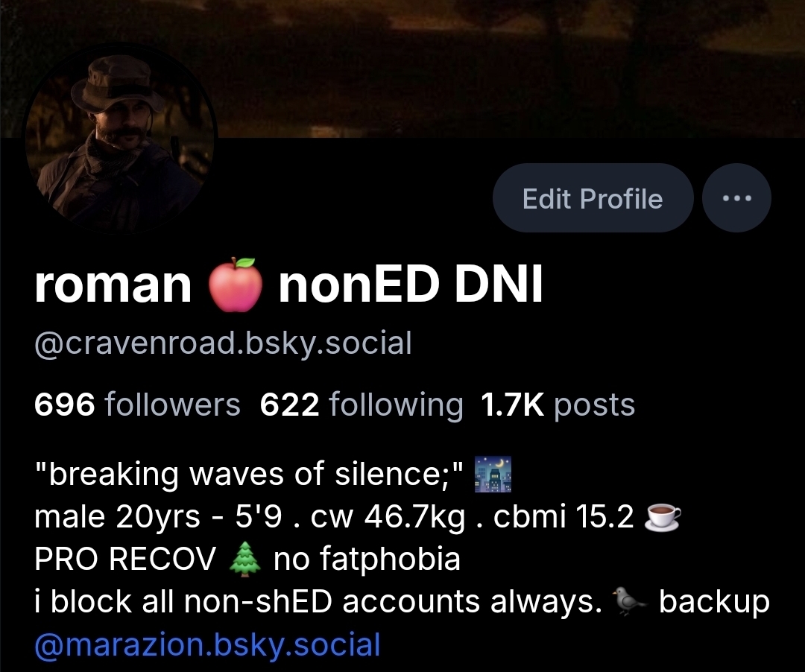Click the red apple emoji in display name

tap(235, 284)
